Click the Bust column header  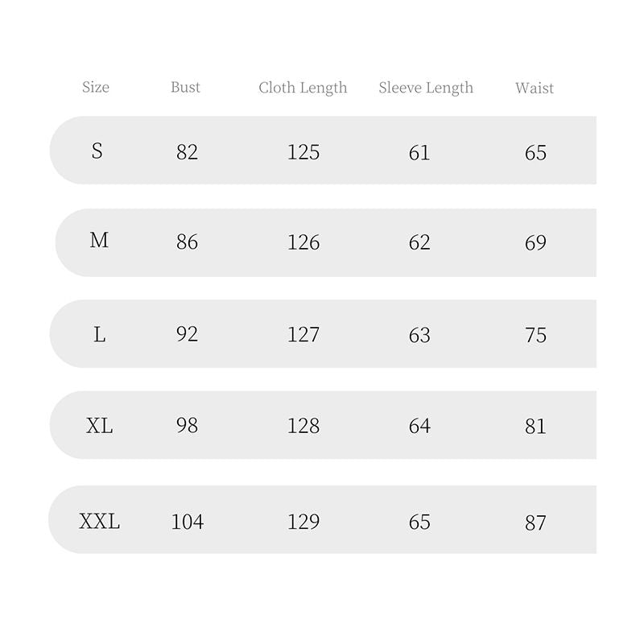click(x=185, y=87)
